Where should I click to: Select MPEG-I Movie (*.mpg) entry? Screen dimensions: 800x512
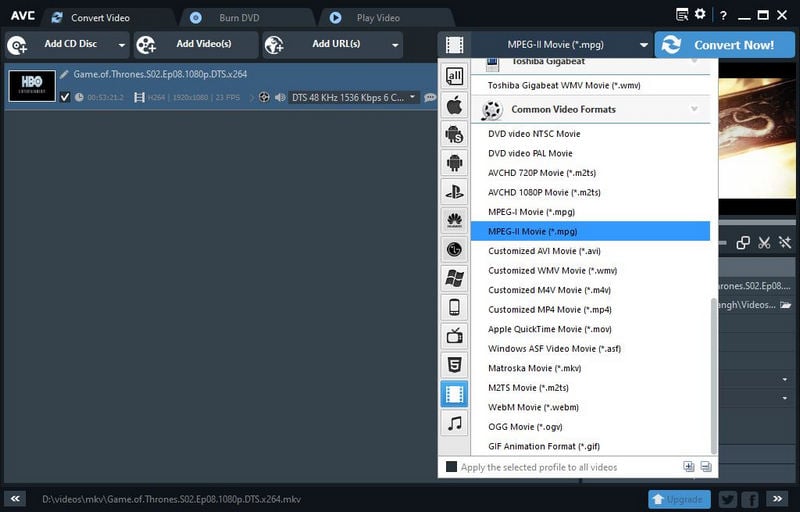coord(590,212)
